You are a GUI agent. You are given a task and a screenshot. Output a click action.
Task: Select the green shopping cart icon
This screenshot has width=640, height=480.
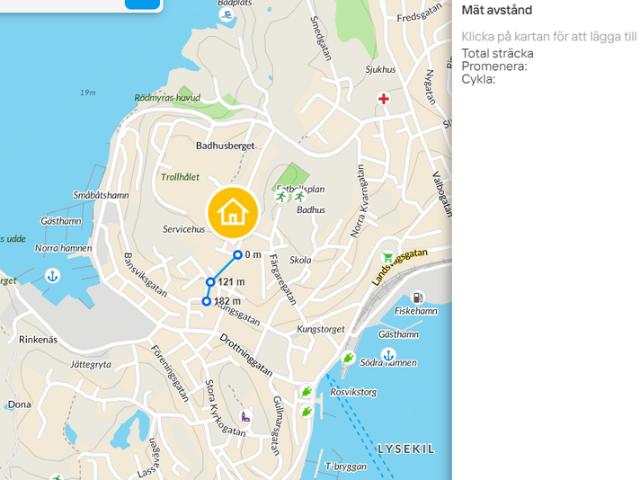(388, 257)
